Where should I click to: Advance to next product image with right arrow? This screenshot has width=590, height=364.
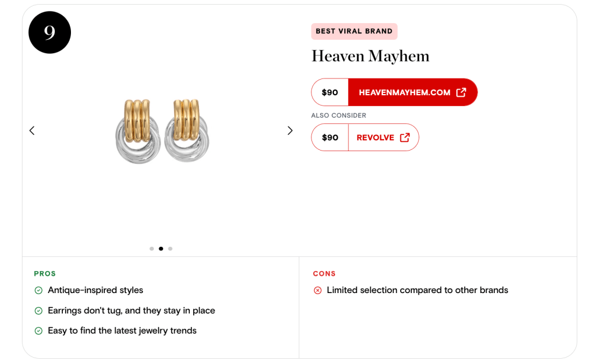pyautogui.click(x=290, y=131)
